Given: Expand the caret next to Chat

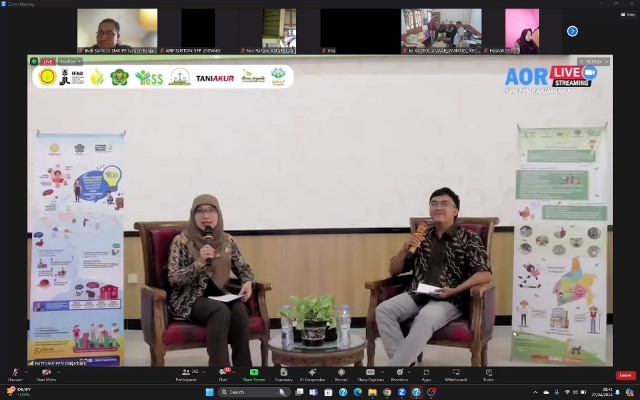Looking at the screenshot, I should point(235,372).
